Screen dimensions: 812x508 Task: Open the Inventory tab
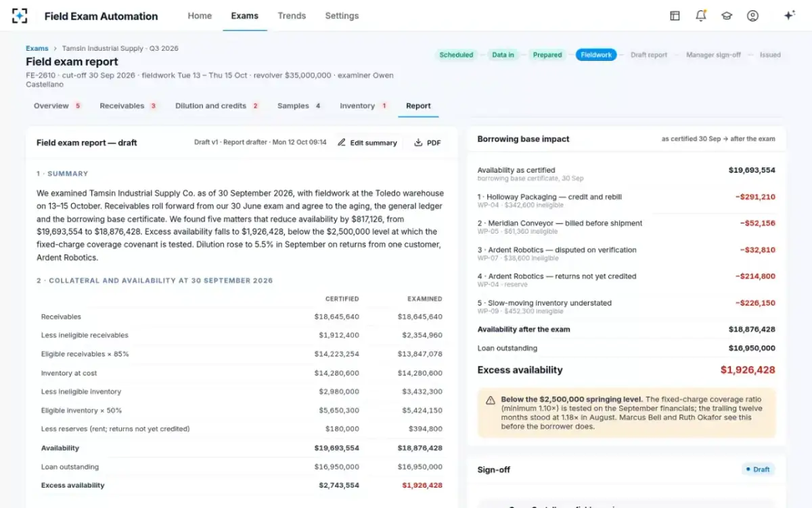364,106
